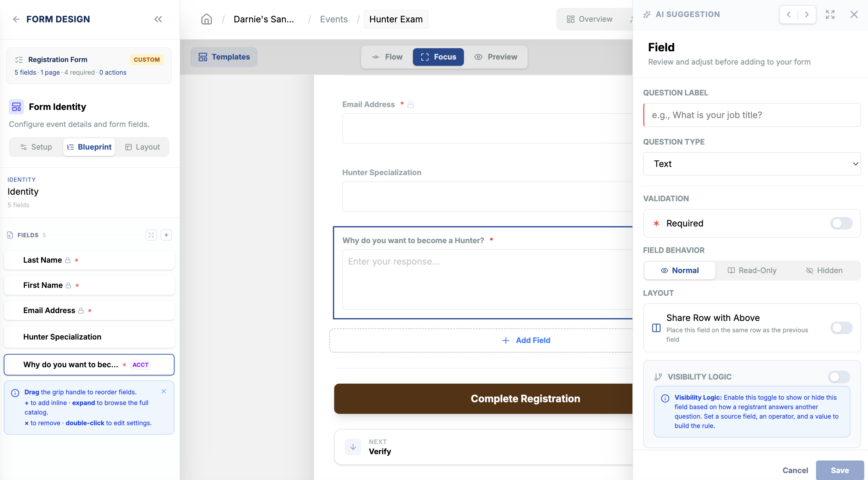Select First Name in the fields list
868x480 pixels.
point(89,285)
